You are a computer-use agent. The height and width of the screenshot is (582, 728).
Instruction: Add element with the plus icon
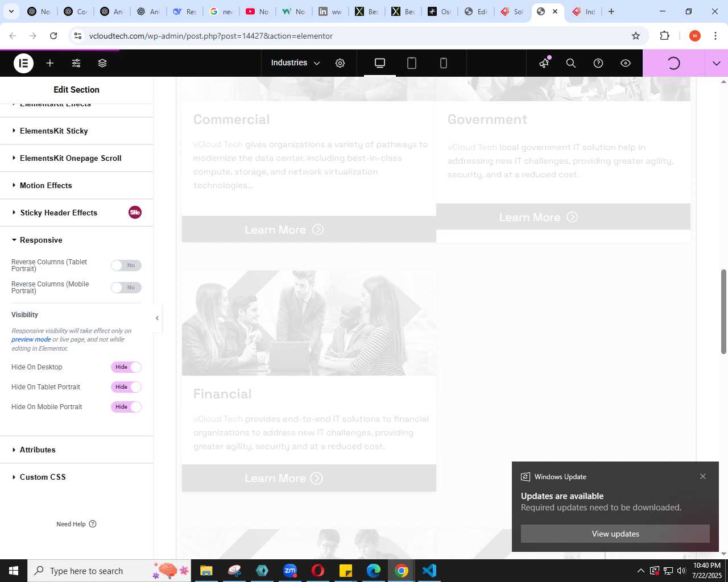click(50, 63)
